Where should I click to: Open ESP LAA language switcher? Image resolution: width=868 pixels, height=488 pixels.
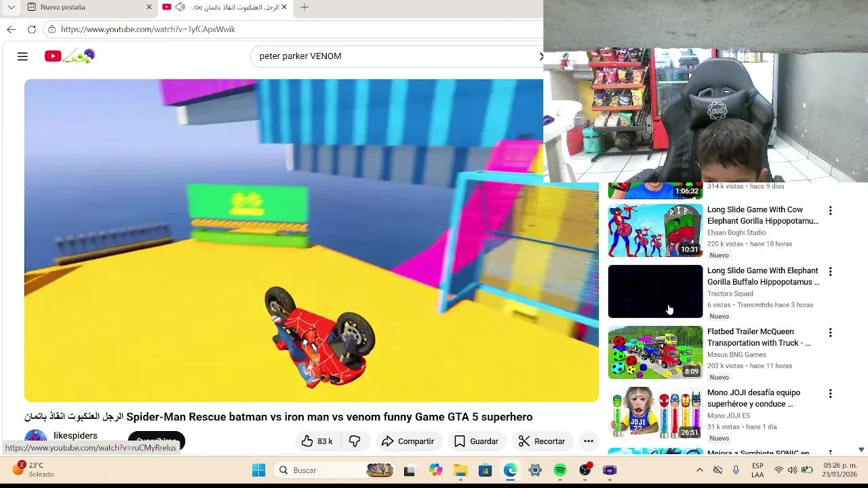pyautogui.click(x=757, y=470)
